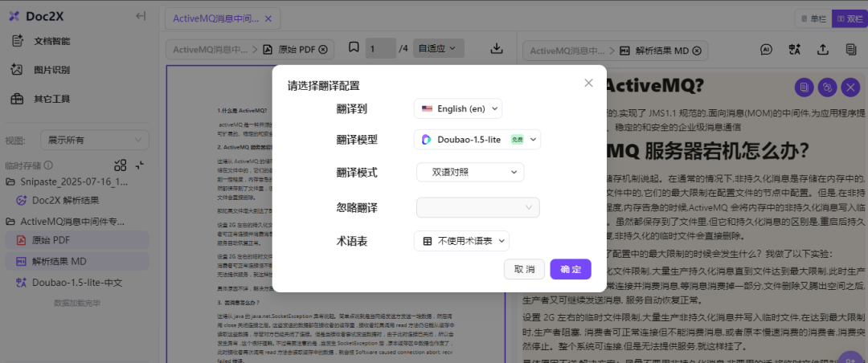Screen dimensions: 868x363
Task: Click the collapse-all arrows icon in 临时存储 row
Action: (140, 165)
